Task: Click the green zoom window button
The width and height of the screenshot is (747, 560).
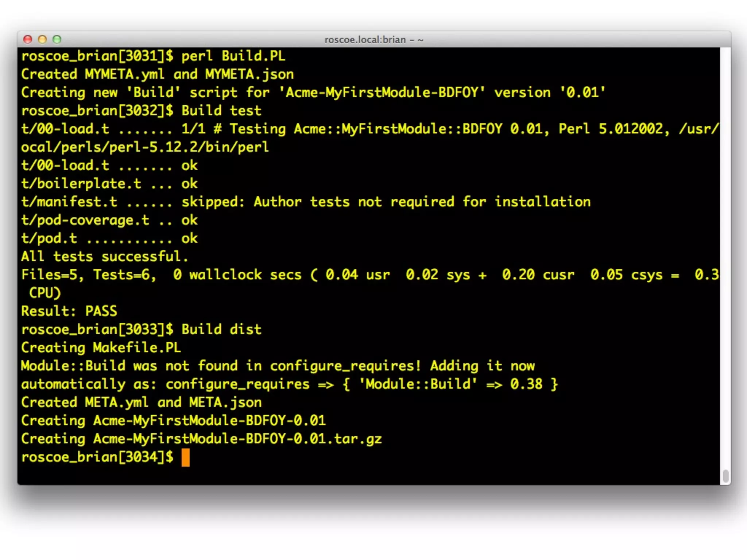Action: coord(57,39)
